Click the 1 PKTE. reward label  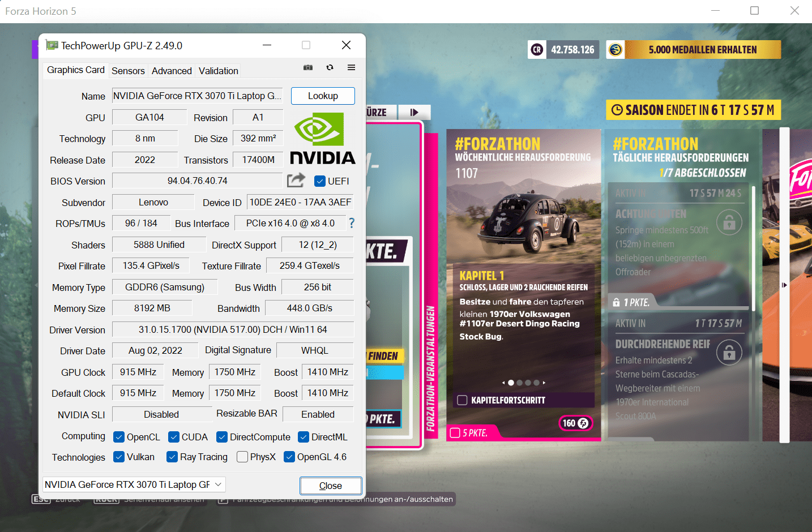(636, 303)
